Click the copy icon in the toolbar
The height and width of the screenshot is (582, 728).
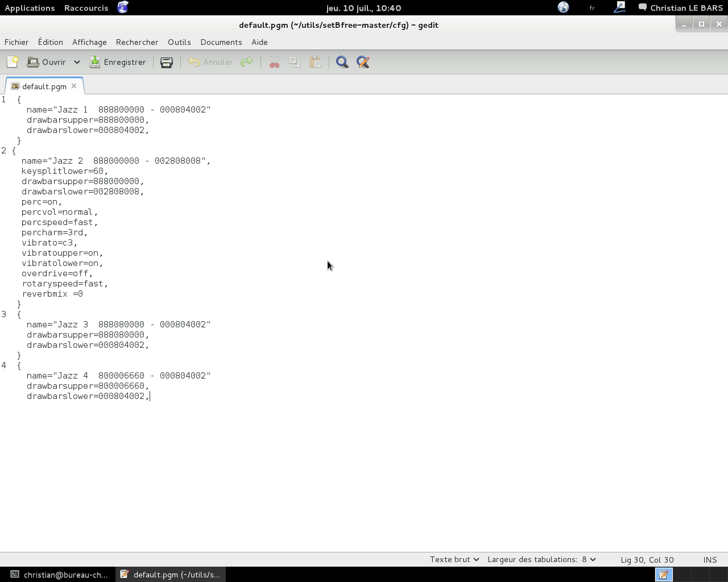click(295, 62)
